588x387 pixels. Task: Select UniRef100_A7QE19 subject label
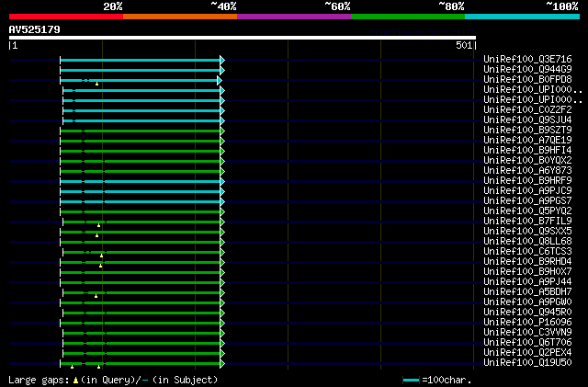(x=527, y=140)
